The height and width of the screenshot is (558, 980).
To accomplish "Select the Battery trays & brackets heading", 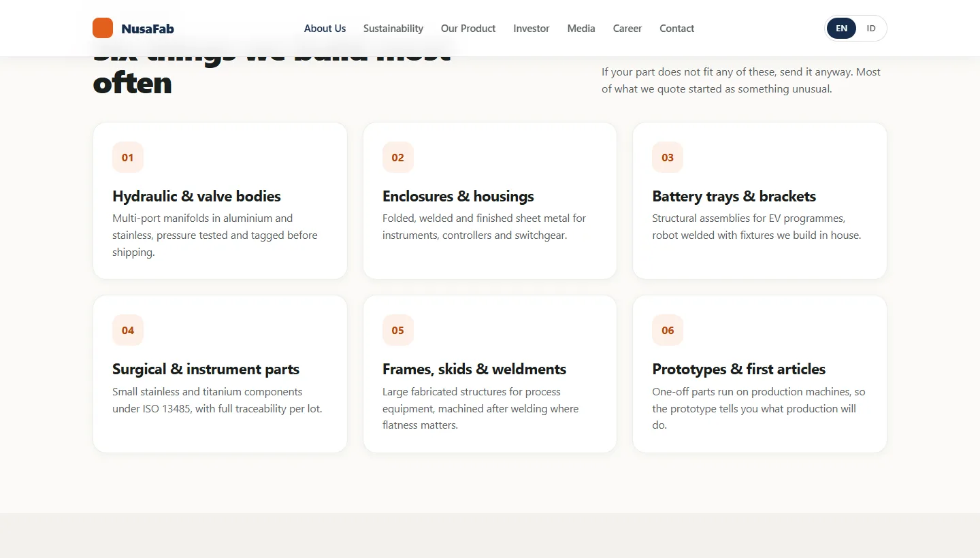I will pyautogui.click(x=734, y=196).
